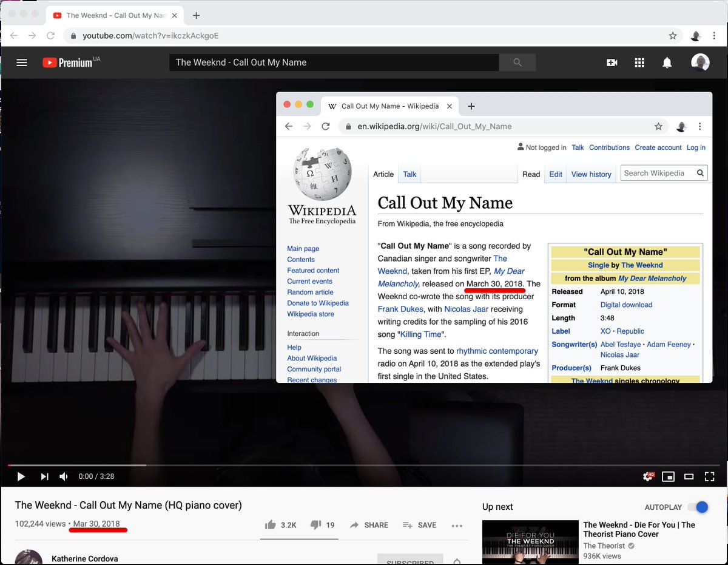Viewport: 728px width, 565px height.
Task: Follow the rhythmic contemporary link
Action: pos(497,351)
